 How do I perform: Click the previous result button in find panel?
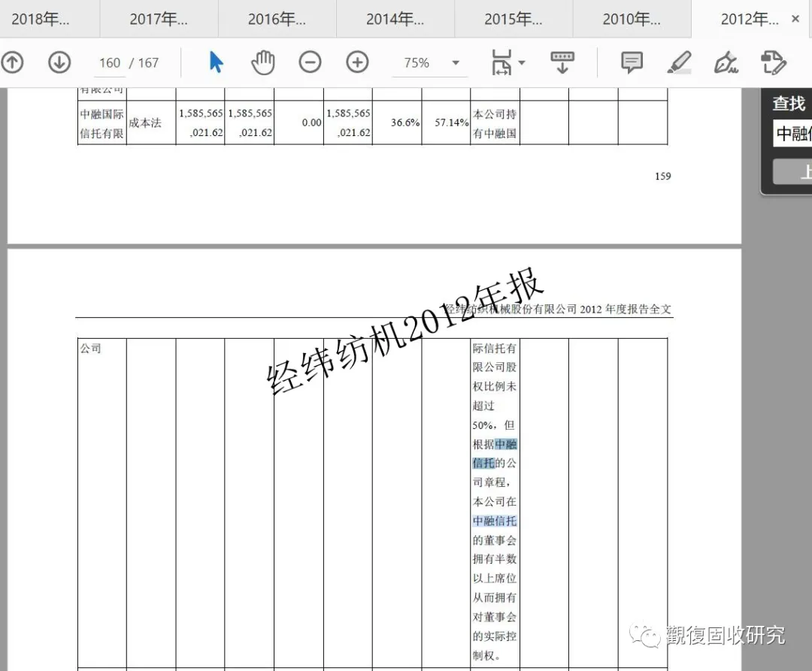point(792,171)
